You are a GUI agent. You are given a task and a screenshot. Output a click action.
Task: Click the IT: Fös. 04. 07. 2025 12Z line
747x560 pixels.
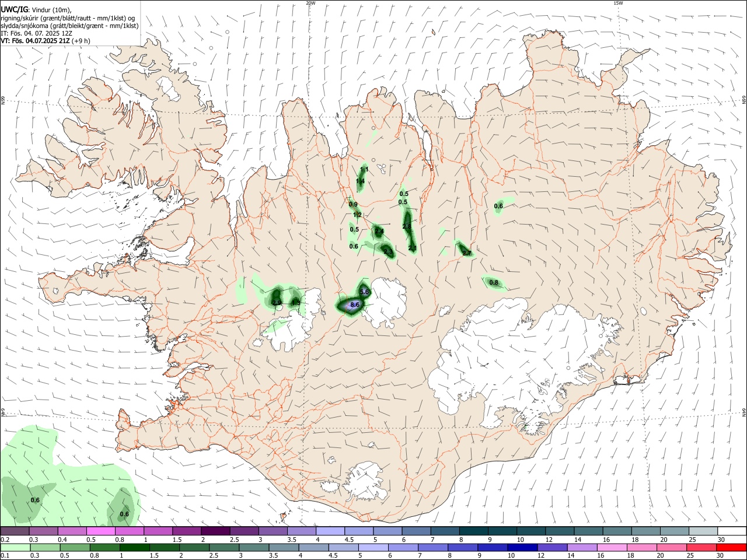pos(36,33)
